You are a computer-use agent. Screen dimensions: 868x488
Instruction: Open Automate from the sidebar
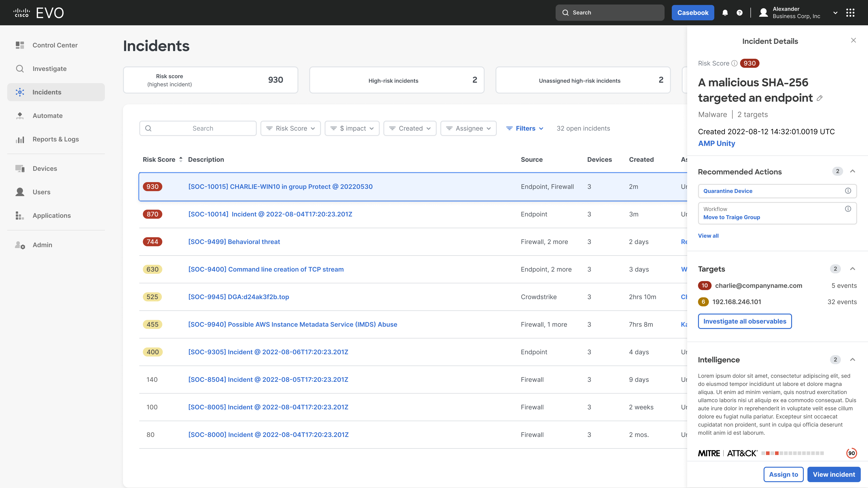[47, 115]
